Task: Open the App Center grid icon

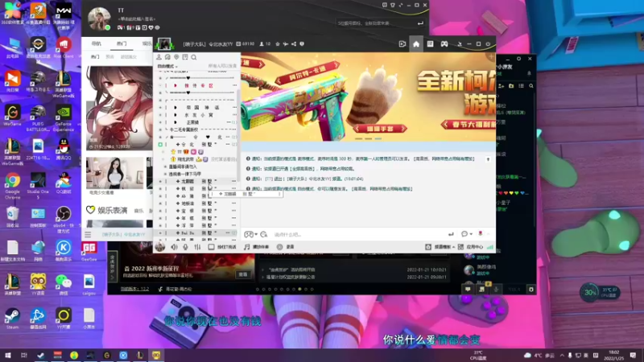Action: (460, 247)
